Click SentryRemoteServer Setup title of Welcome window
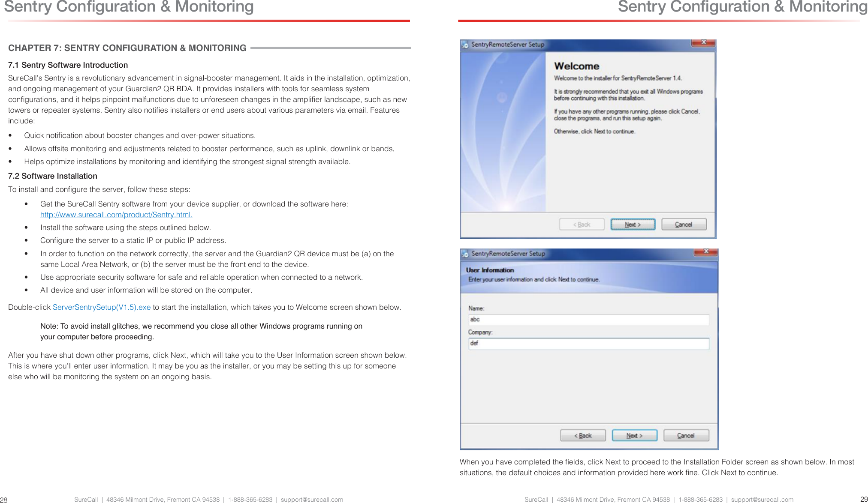Viewport: 868px width, 503px height. (x=508, y=45)
